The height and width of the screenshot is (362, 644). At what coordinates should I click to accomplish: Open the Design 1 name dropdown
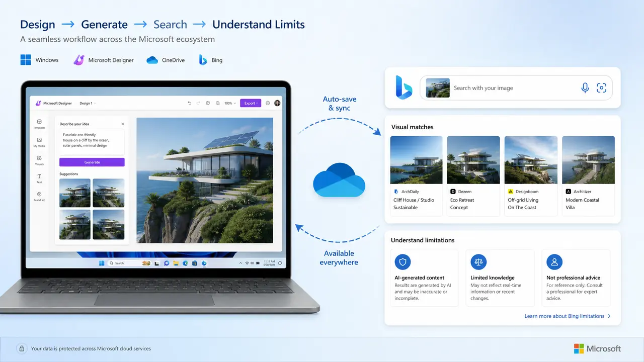88,103
